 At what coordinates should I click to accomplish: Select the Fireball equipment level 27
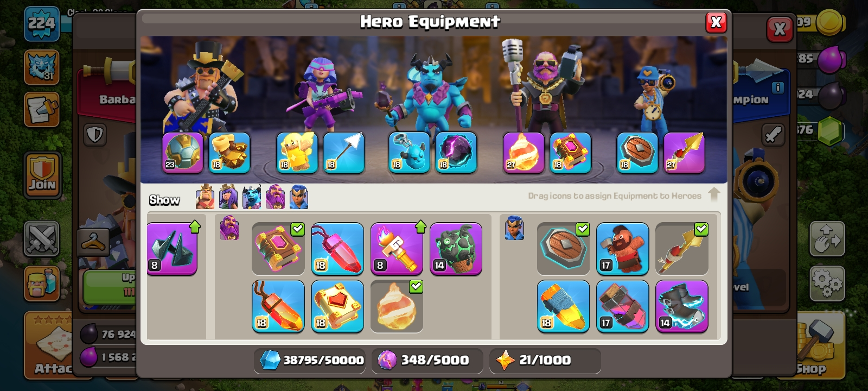524,153
